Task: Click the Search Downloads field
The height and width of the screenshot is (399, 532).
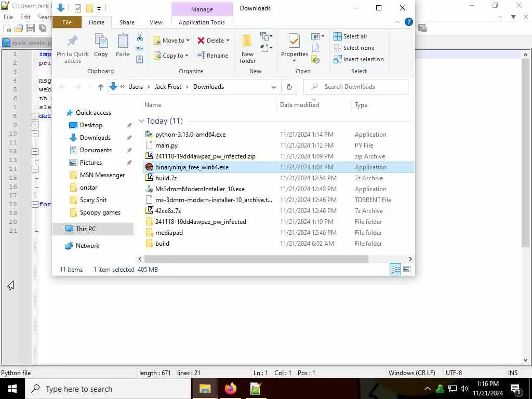Action: [355, 87]
